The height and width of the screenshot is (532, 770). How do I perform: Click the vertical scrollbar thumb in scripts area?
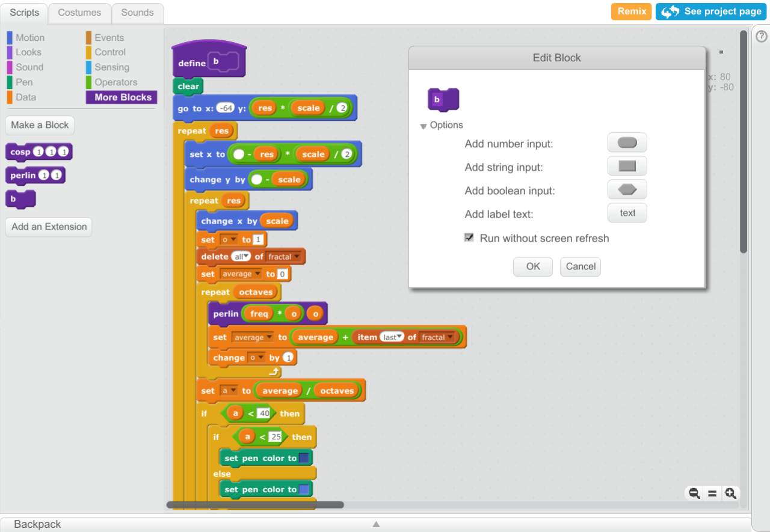pos(744,142)
